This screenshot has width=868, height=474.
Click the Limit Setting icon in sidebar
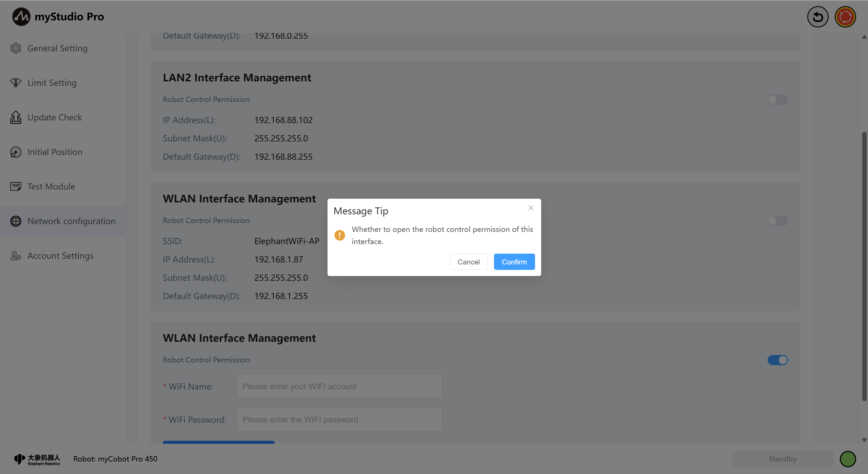(16, 83)
